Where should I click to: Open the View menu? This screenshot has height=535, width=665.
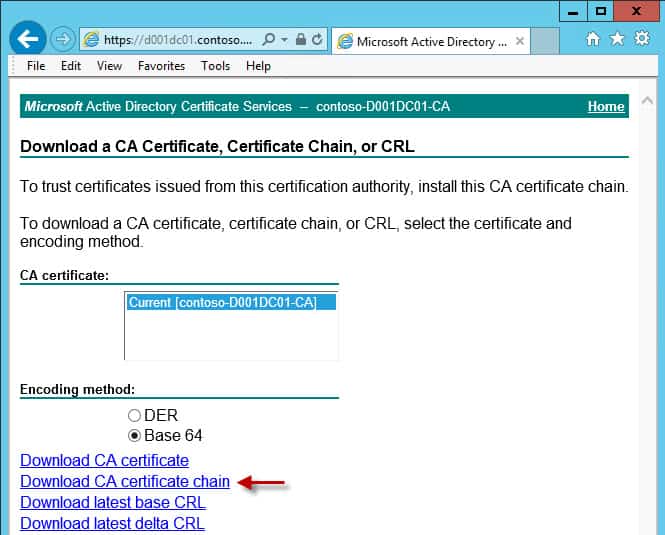[109, 66]
